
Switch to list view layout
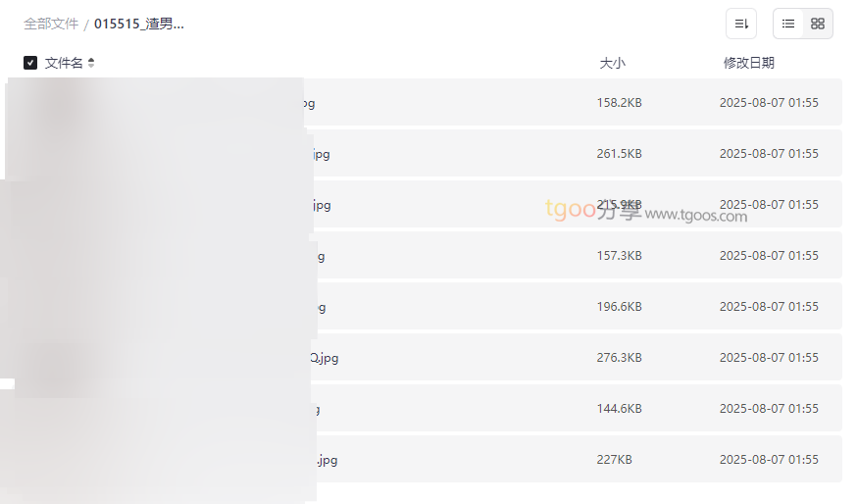coord(788,24)
